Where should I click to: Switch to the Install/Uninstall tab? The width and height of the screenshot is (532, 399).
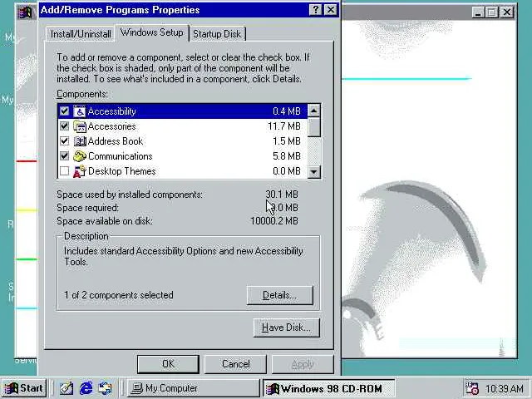(x=81, y=34)
